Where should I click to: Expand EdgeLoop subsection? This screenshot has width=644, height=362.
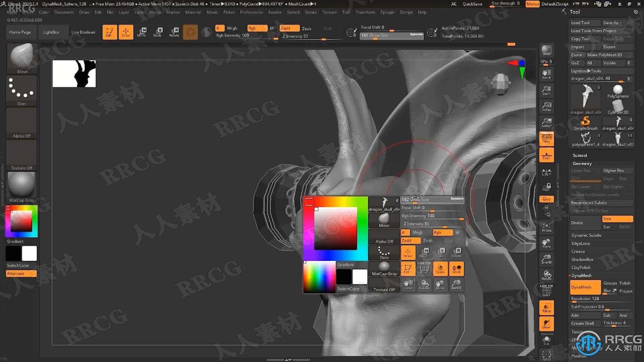(581, 243)
